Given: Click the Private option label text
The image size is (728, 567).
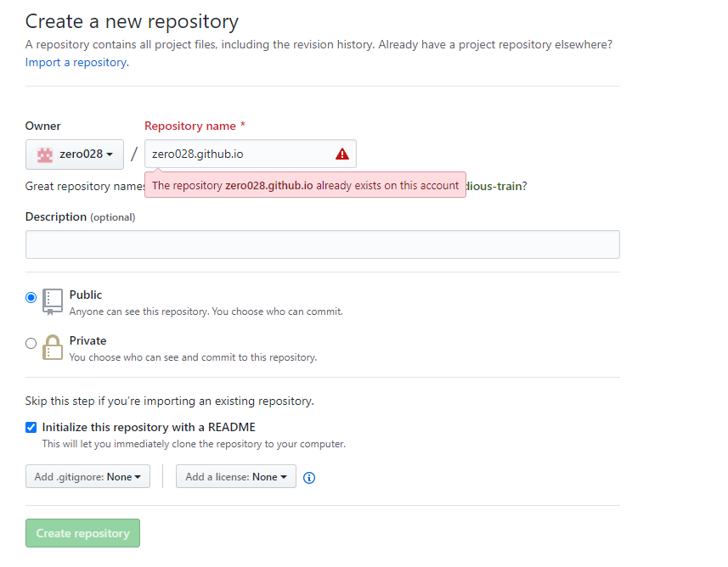Looking at the screenshot, I should pos(87,340).
